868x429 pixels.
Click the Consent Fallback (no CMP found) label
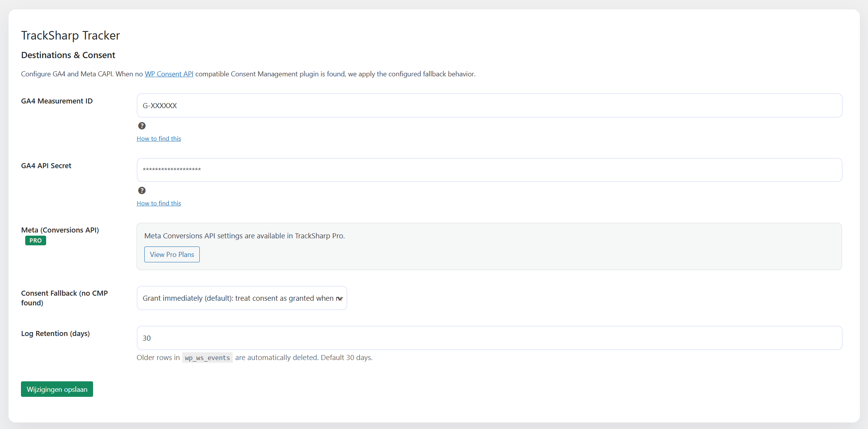coord(64,298)
